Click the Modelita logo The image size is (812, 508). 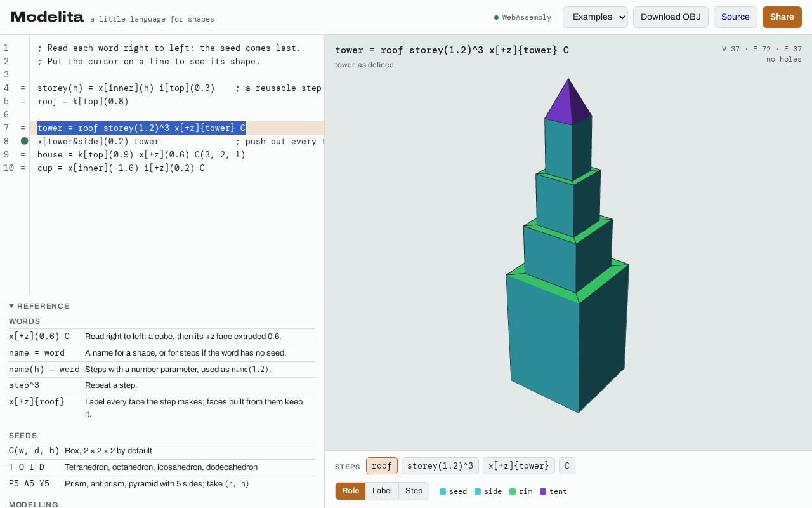tap(47, 17)
